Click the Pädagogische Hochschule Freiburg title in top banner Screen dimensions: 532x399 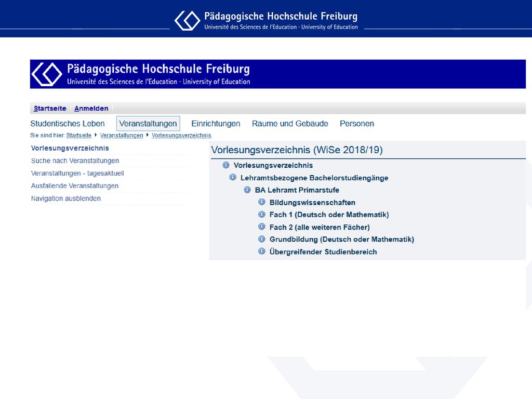[x=281, y=16]
